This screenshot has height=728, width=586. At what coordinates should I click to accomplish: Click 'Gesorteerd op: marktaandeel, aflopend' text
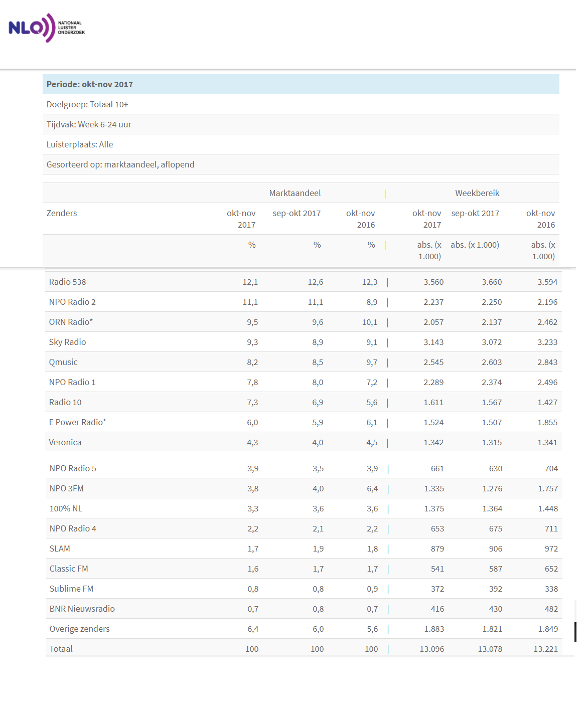tap(120, 164)
